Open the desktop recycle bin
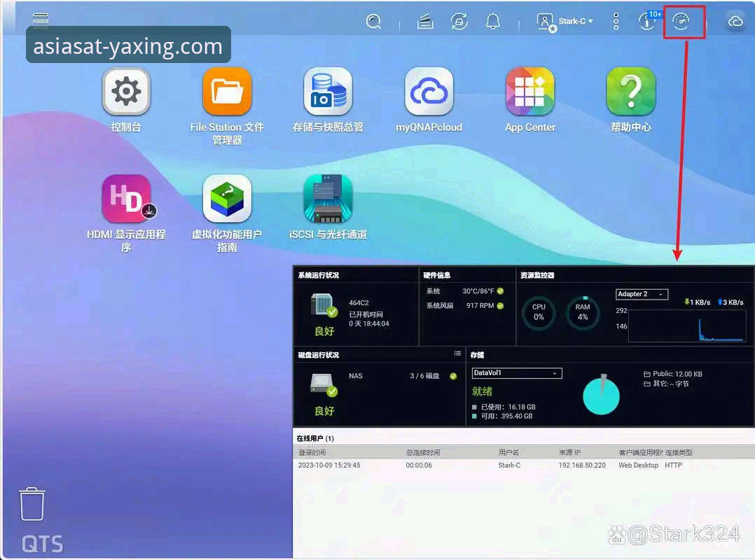Image resolution: width=755 pixels, height=560 pixels. pyautogui.click(x=32, y=504)
